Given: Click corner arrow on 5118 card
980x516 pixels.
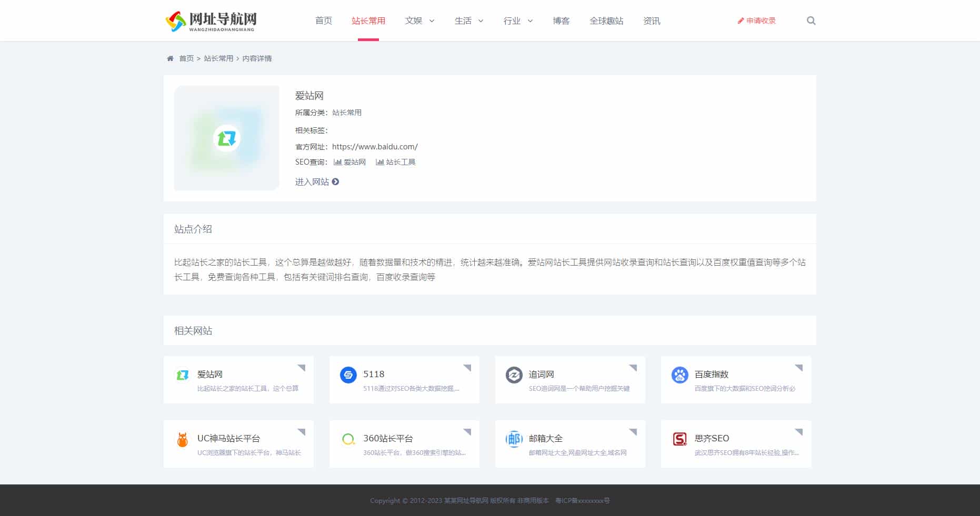Looking at the screenshot, I should 468,367.
